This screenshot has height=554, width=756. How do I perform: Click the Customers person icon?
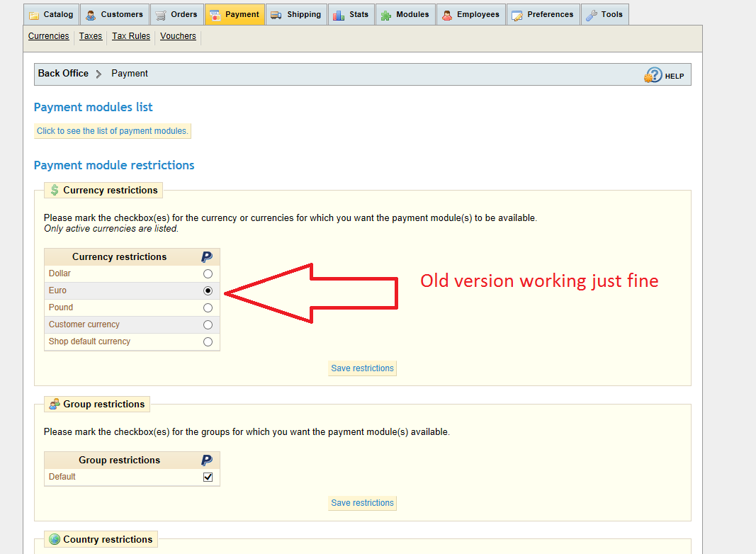(91, 16)
